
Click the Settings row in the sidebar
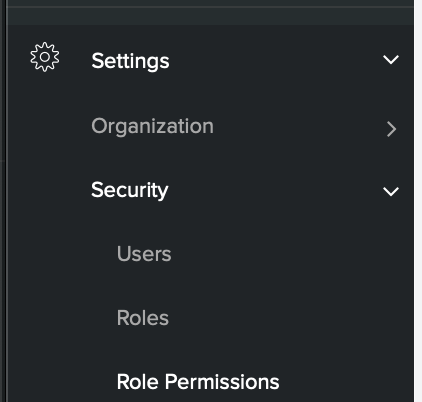pyautogui.click(x=210, y=60)
